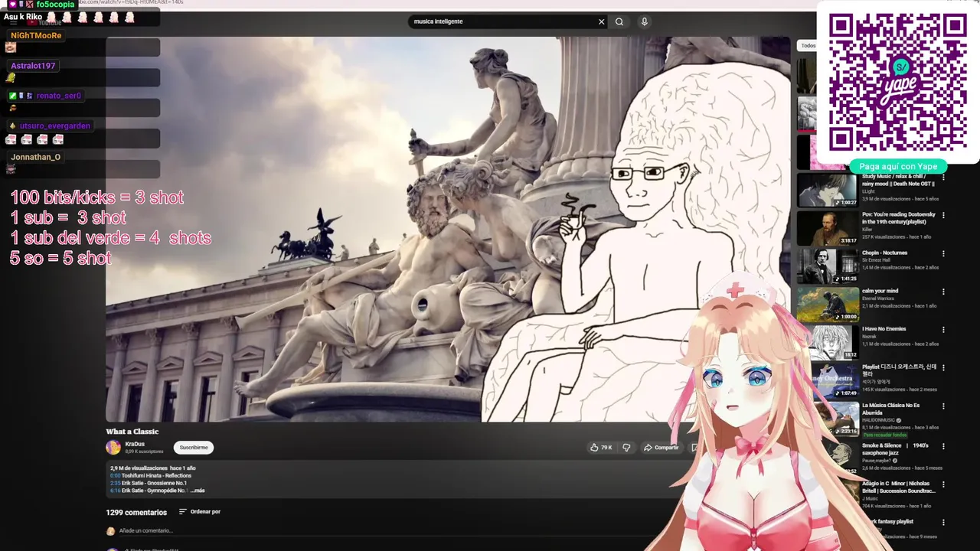Click chat username NiGhTMooRe
Viewport: 980px width, 551px height.
pyautogui.click(x=36, y=35)
